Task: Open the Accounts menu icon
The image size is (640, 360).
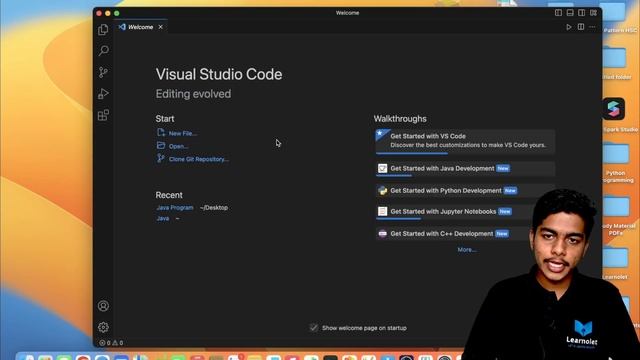Action: [x=103, y=306]
